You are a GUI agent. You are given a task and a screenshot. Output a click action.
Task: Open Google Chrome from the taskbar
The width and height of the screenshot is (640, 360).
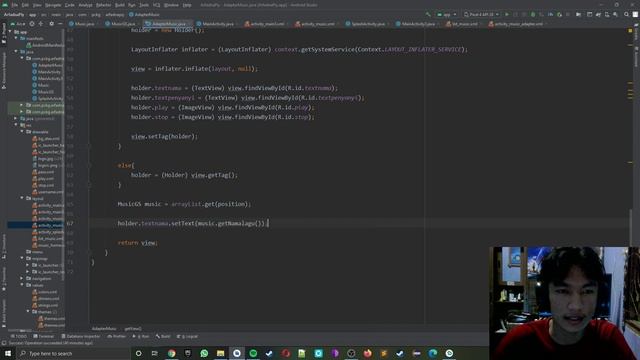click(171, 353)
